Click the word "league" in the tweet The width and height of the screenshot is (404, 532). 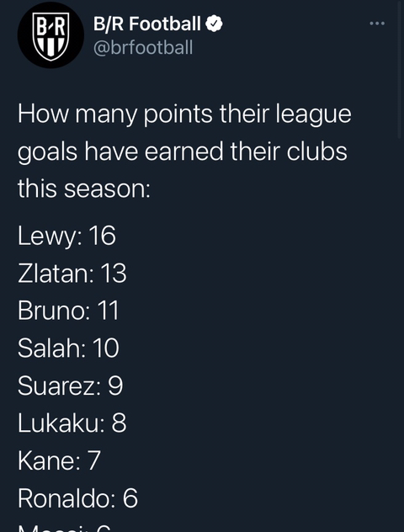pyautogui.click(x=313, y=114)
